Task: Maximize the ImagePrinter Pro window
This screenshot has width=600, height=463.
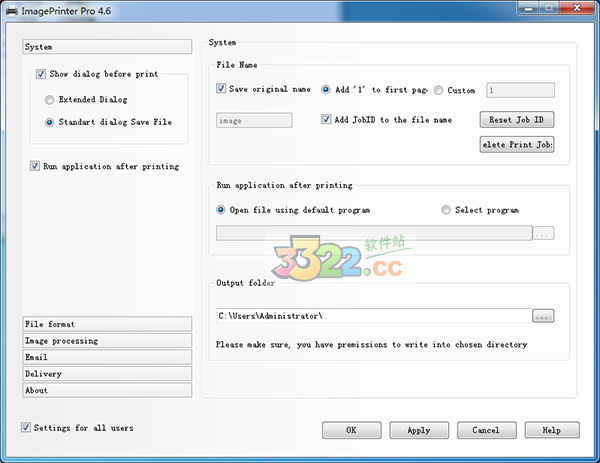Action: [551, 8]
